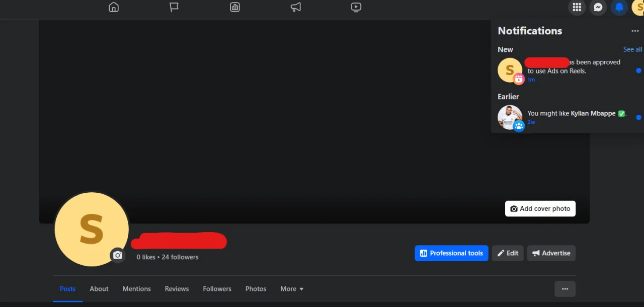Open the grid Menu icon
Viewport: 644px width, 307px height.
(577, 7)
